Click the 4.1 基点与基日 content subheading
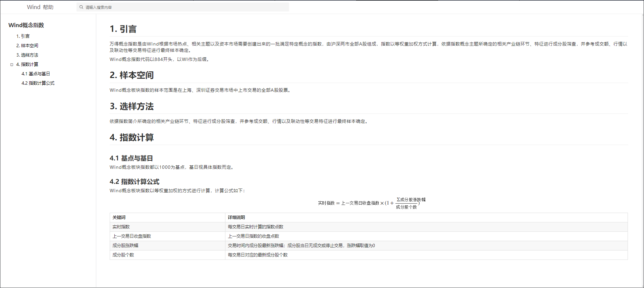Screen dimensions: 644x288 click(131, 158)
